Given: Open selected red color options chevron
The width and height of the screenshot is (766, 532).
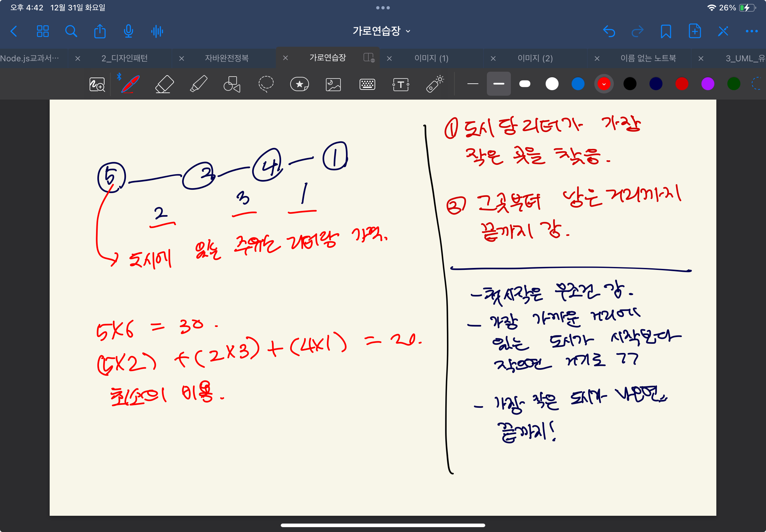Looking at the screenshot, I should tap(604, 84).
